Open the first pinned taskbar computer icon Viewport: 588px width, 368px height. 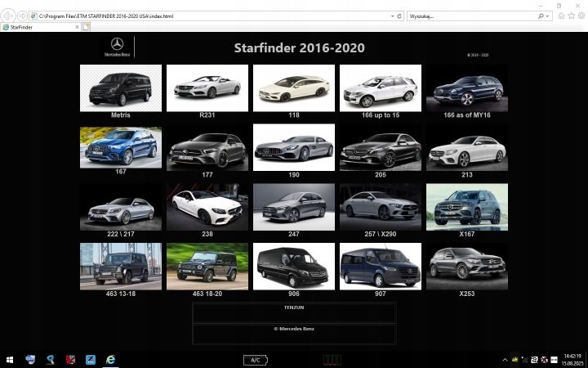coord(30,359)
